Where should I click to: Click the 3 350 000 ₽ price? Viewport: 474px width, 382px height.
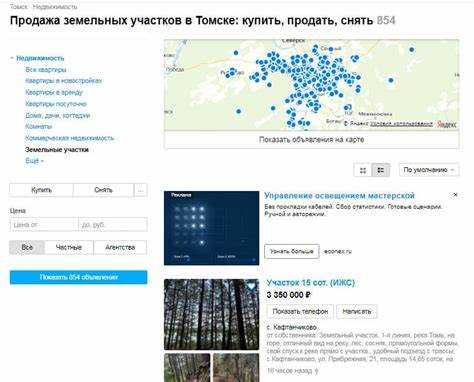click(289, 295)
